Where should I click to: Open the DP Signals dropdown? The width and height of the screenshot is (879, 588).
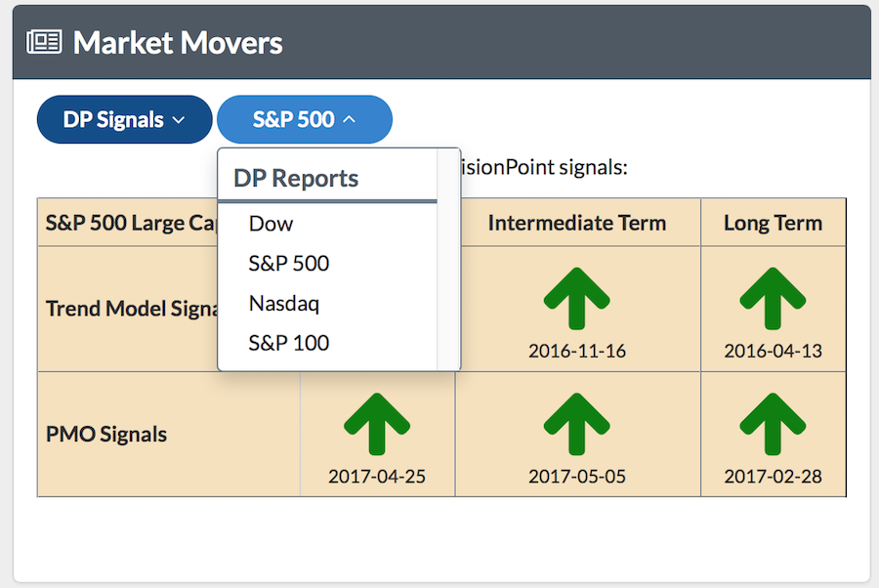[124, 119]
